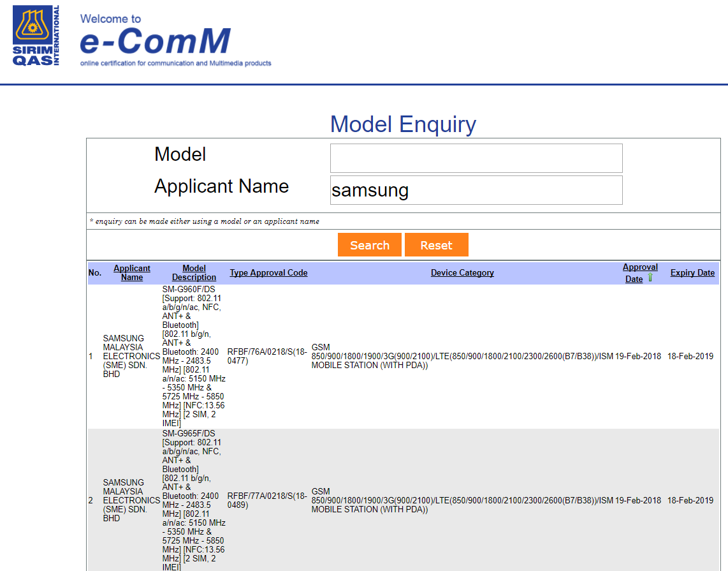Sort by Applicant Name column header
728x571 pixels.
[132, 272]
